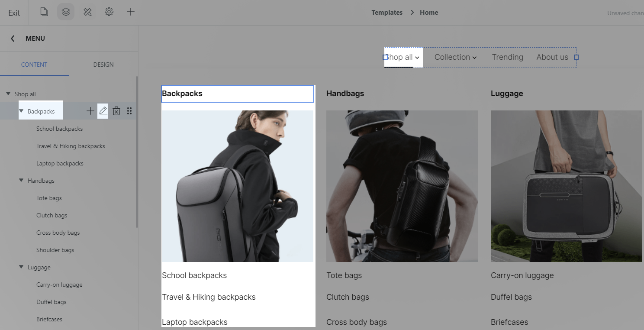This screenshot has width=644, height=330.
Task: Click the drag handle dots for Backpacks
Action: click(129, 111)
